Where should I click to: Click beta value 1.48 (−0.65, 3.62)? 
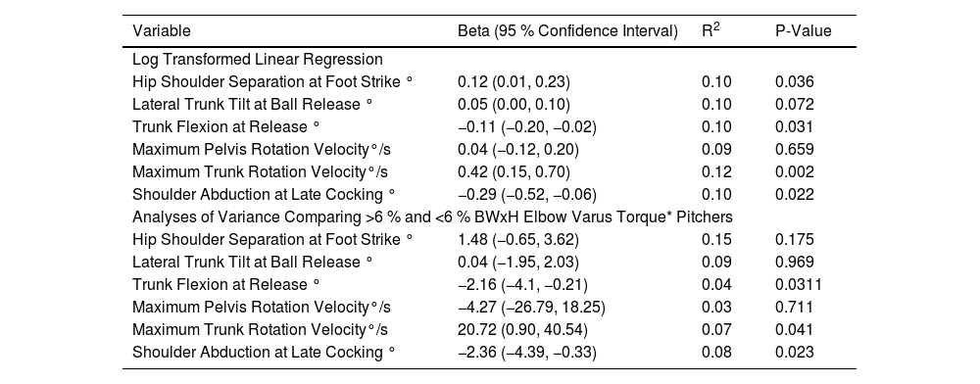(x=518, y=239)
